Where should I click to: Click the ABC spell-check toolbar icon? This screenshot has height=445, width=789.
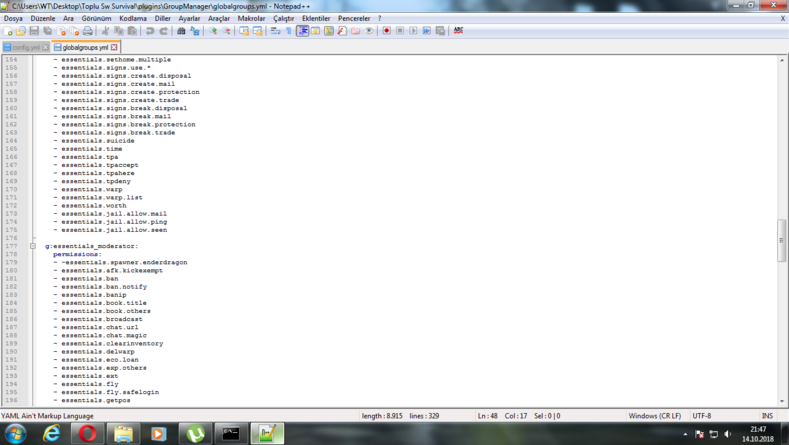pyautogui.click(x=458, y=31)
